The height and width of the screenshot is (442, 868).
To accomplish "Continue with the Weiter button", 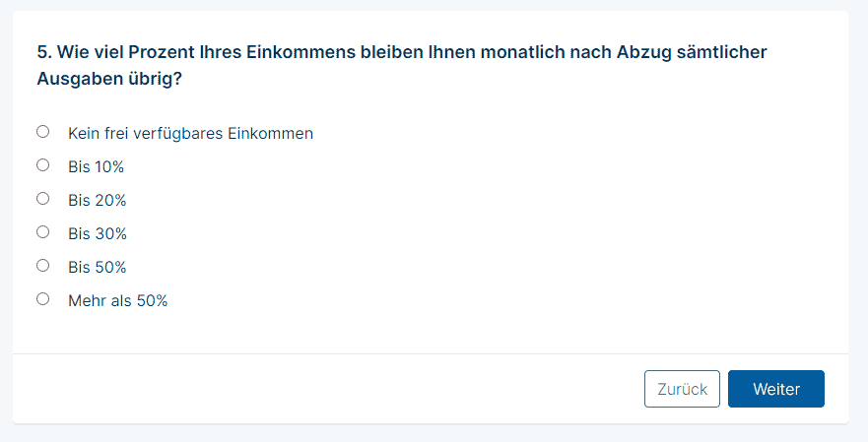I will pyautogui.click(x=776, y=389).
